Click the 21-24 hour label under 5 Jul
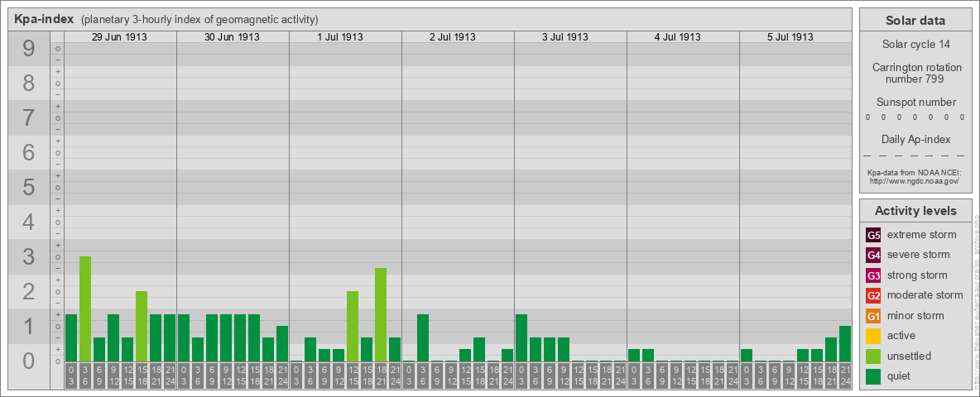The width and height of the screenshot is (980, 397). [845, 375]
